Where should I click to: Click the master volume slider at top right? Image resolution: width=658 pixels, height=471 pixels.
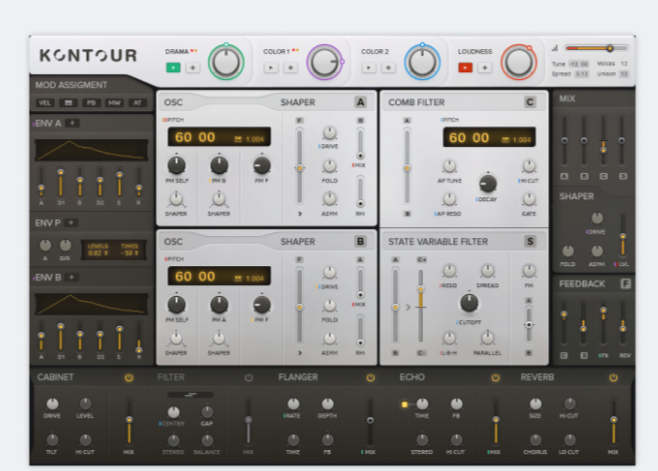596,48
